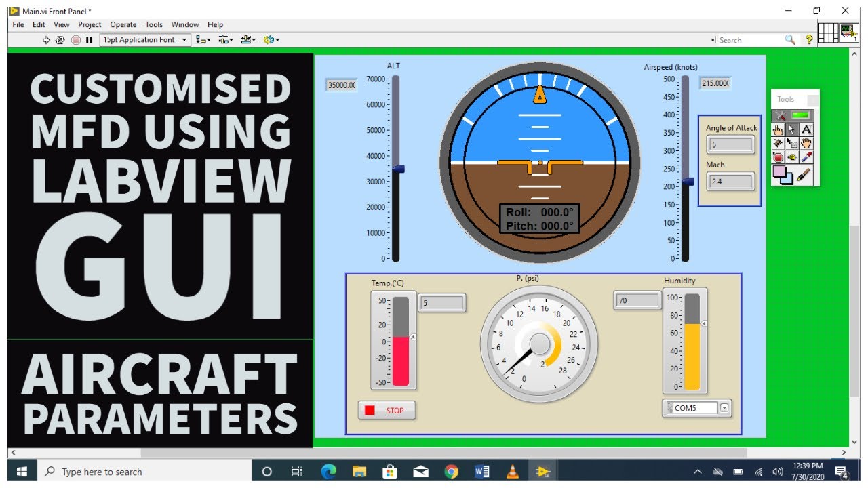Screen dimensions: 868x488
Task: Click the STOP button
Action: 387,410
